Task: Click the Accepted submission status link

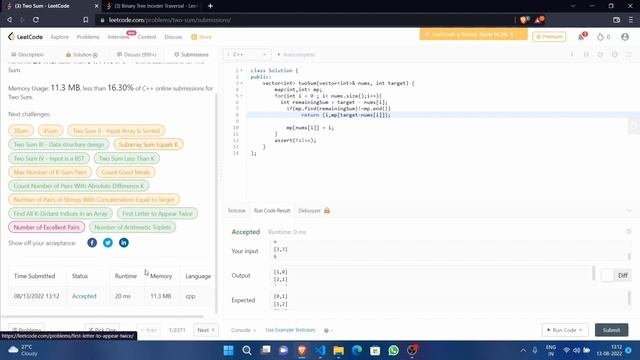Action: tap(84, 296)
